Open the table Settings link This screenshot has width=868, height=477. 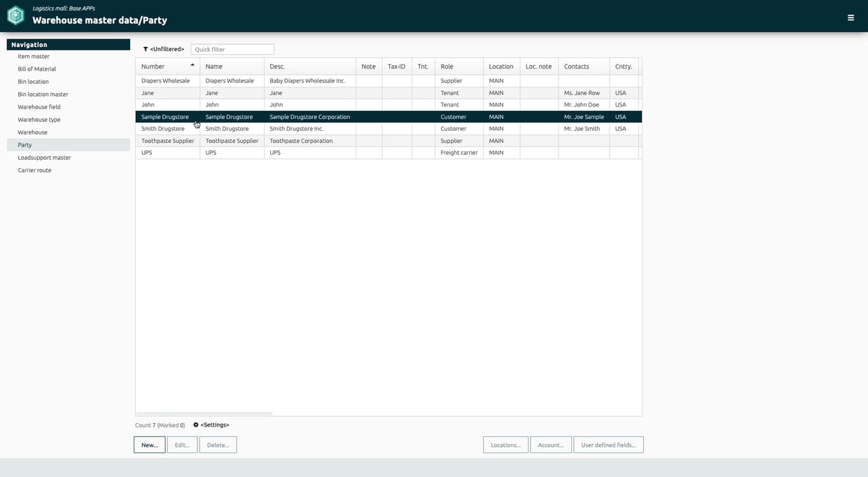[x=211, y=424]
